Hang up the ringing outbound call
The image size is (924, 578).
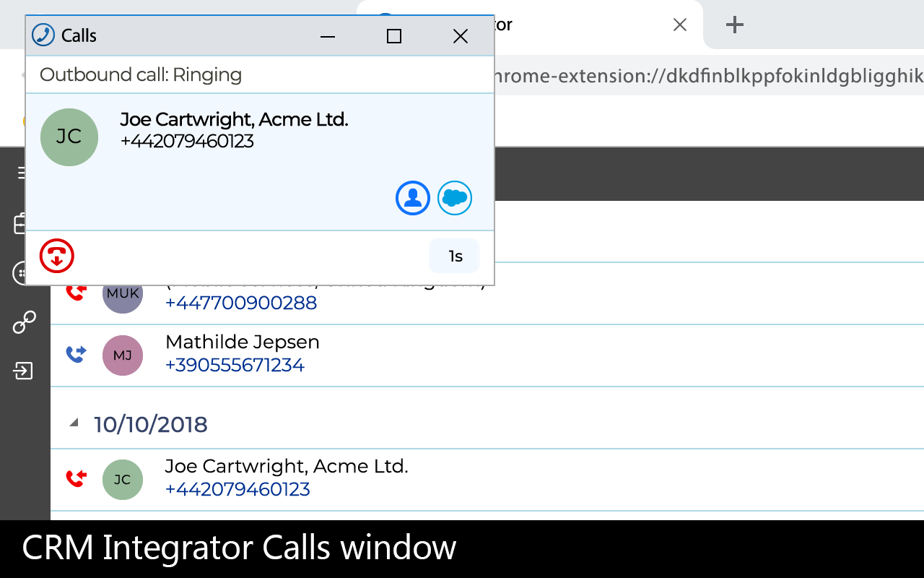pos(57,256)
